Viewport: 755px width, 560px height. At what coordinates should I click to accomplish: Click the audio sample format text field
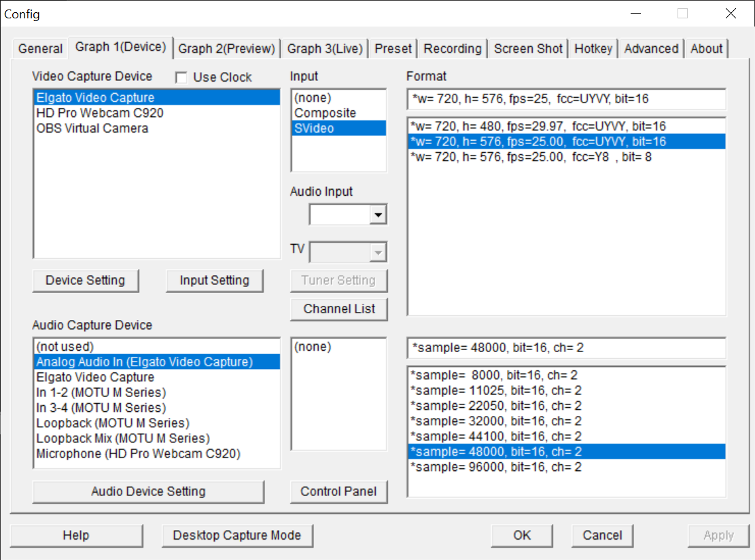(566, 348)
